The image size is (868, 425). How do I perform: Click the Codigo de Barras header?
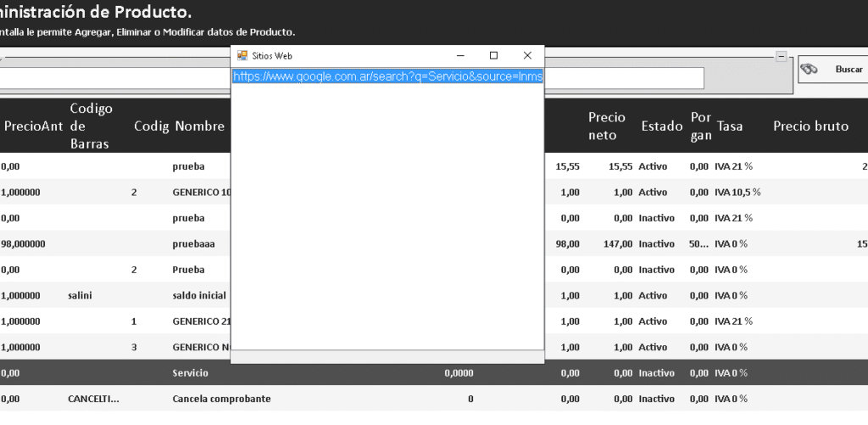click(91, 126)
